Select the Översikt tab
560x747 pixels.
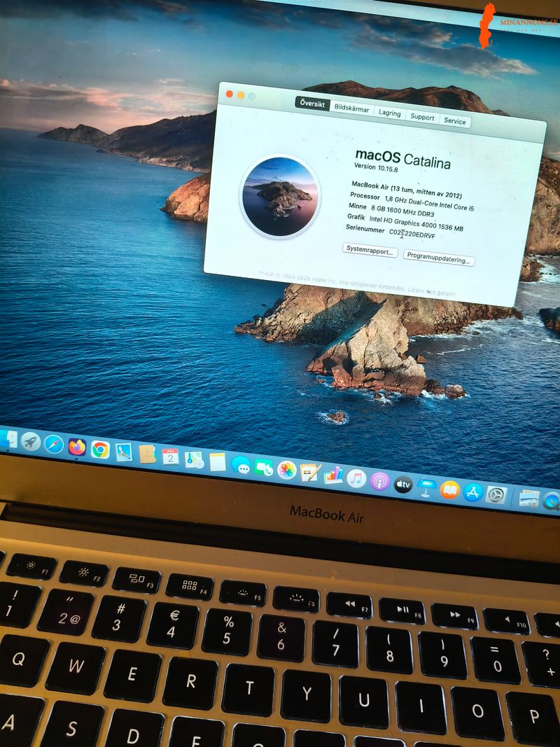(312, 104)
